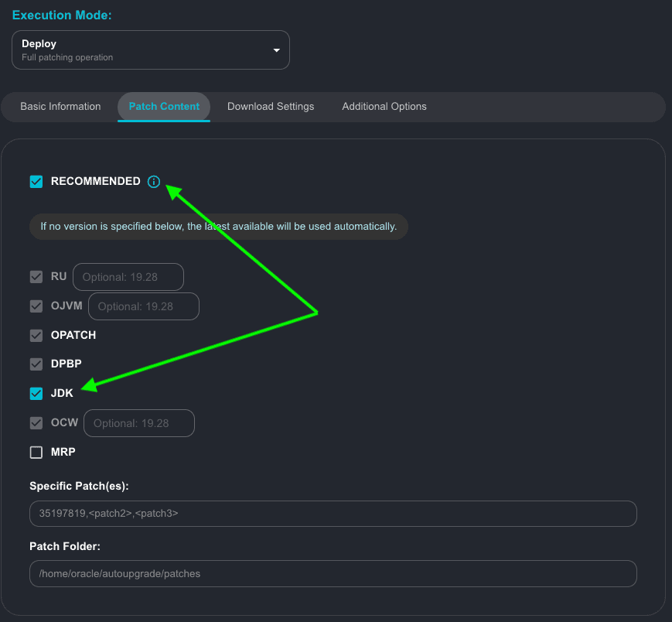
Task: Switch to the Basic Information tab
Action: pos(60,107)
